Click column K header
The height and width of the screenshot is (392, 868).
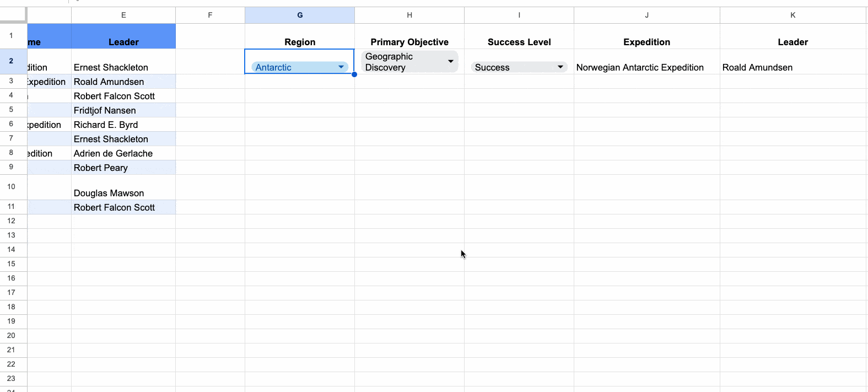[792, 15]
